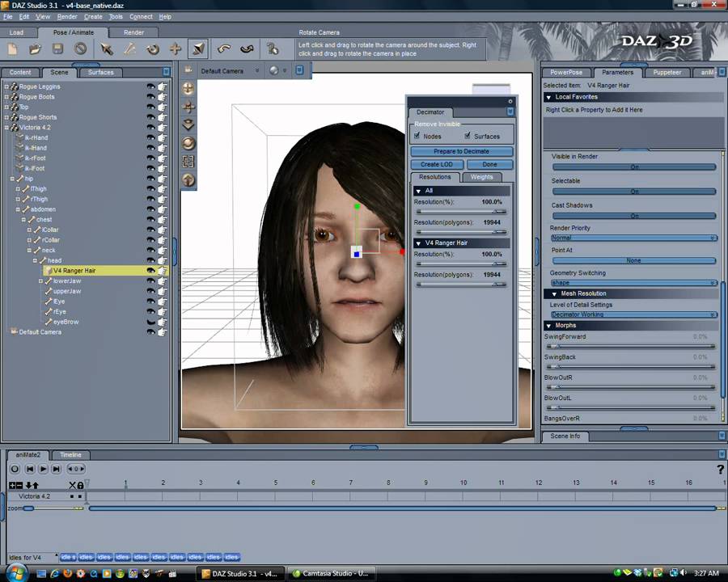Click the Undo arrow icon
Image resolution: width=728 pixels, height=582 pixels.
(224, 49)
